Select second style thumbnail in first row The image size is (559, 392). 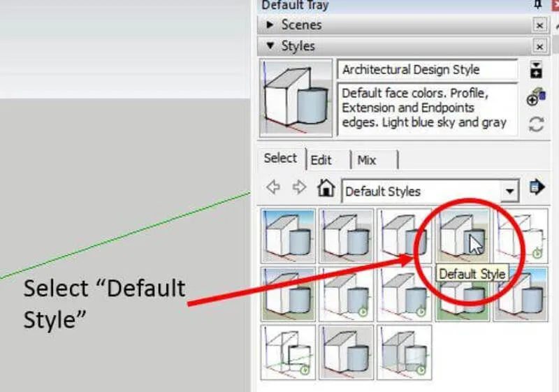pyautogui.click(x=346, y=236)
